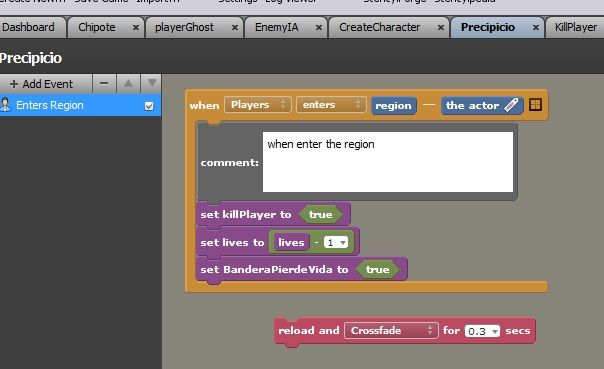Remove the selected event with the minus button
The image size is (604, 369).
[x=104, y=84]
